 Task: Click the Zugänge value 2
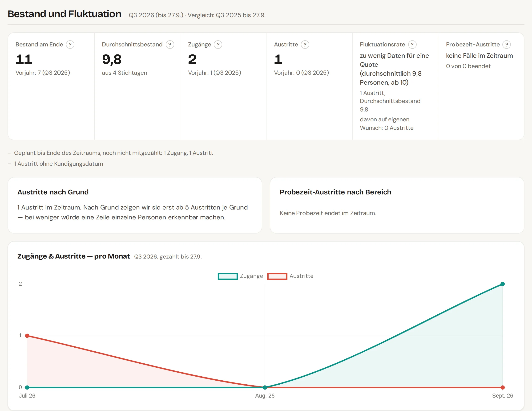click(192, 59)
